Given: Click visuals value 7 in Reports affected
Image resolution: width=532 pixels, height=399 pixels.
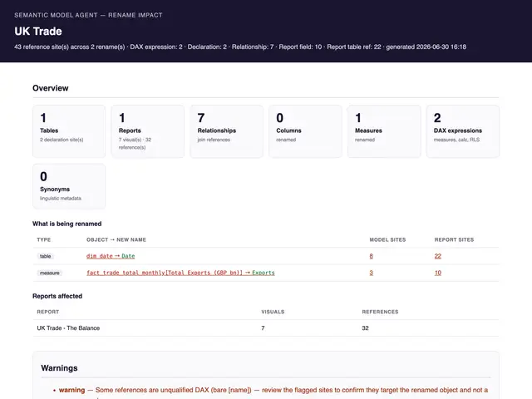Looking at the screenshot, I should click(263, 328).
